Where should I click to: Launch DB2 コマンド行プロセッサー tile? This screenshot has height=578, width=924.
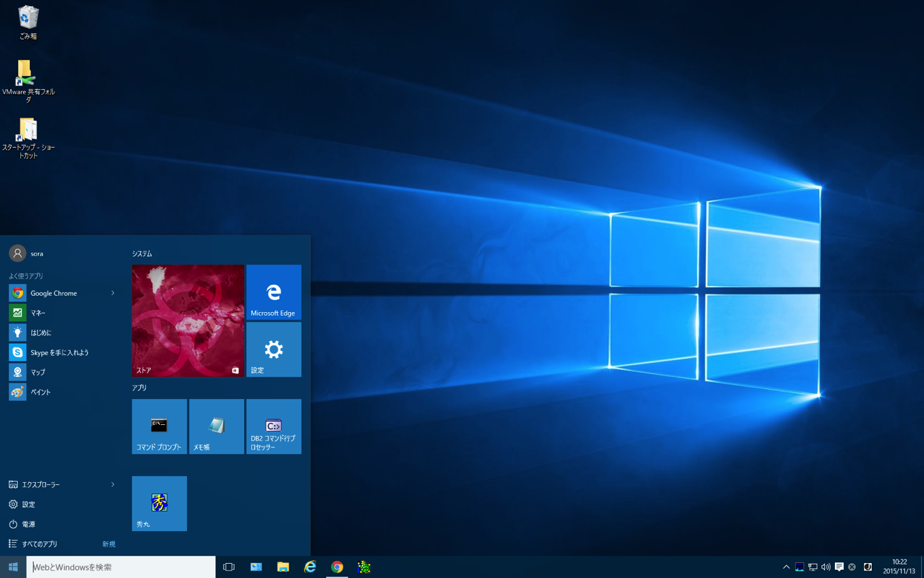[x=273, y=426]
